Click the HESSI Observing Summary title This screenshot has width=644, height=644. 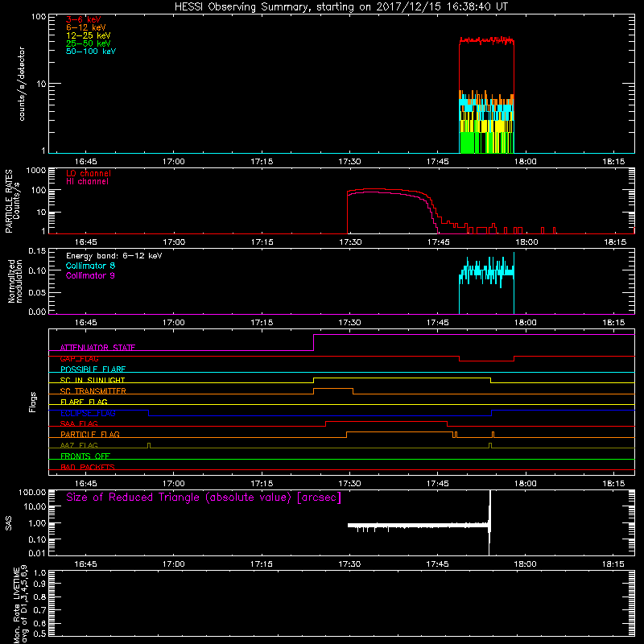click(x=341, y=6)
